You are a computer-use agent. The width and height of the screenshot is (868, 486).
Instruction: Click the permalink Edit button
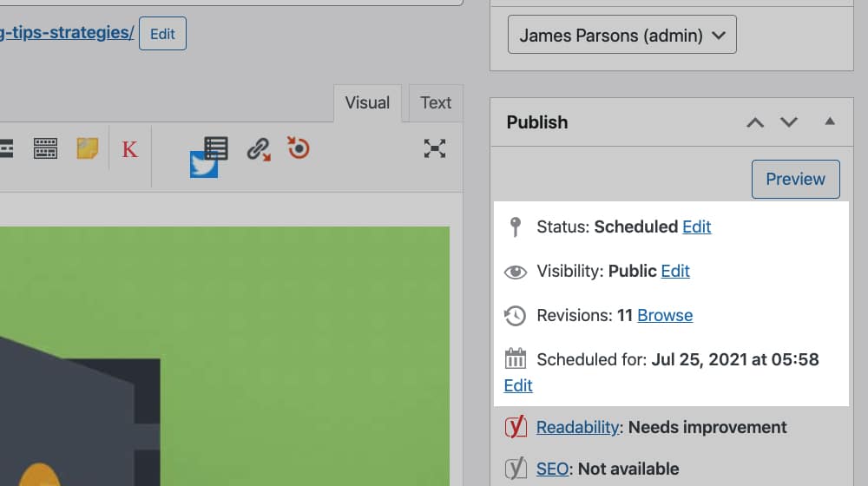(162, 34)
